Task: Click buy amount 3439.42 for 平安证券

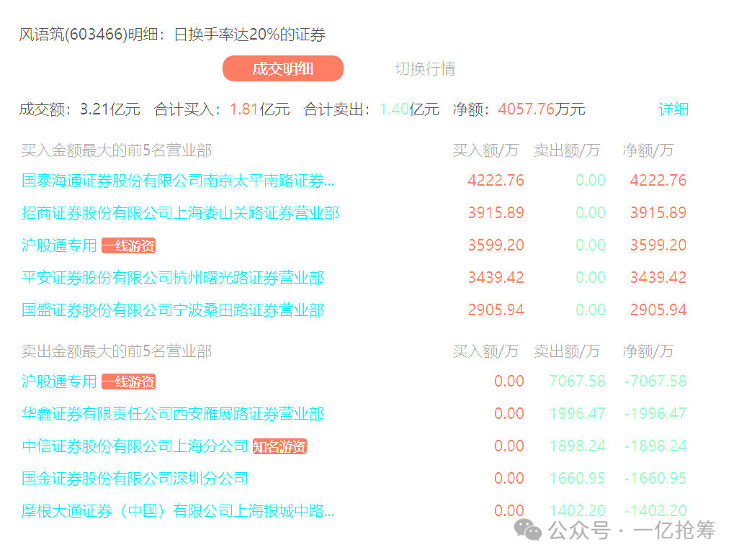Action: point(496,278)
